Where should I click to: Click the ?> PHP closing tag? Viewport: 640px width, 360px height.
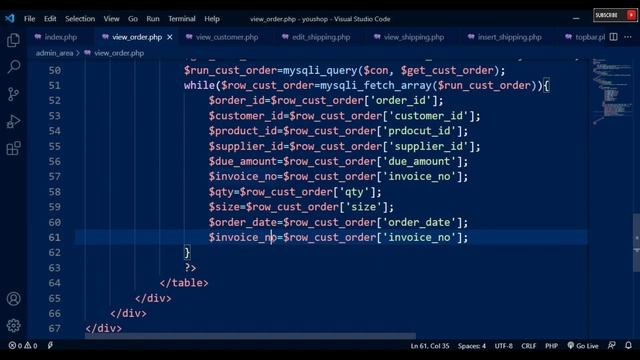190,268
